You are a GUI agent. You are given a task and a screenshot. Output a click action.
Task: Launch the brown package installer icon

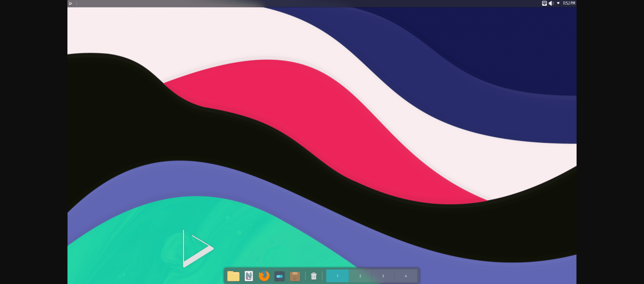pos(295,276)
